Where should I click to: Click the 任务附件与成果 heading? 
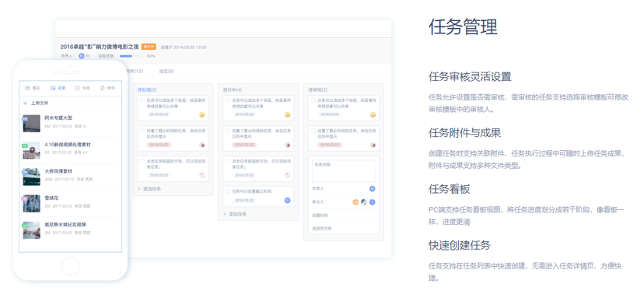point(464,133)
